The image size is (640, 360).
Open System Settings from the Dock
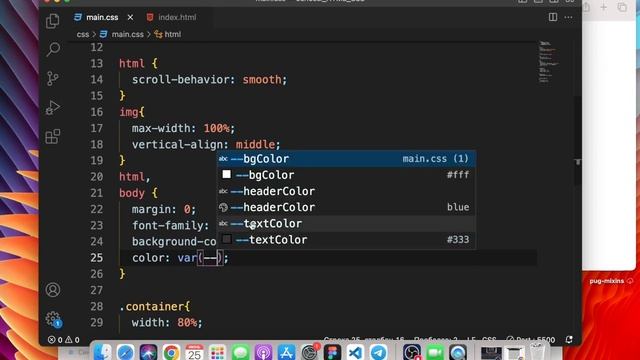point(310,352)
